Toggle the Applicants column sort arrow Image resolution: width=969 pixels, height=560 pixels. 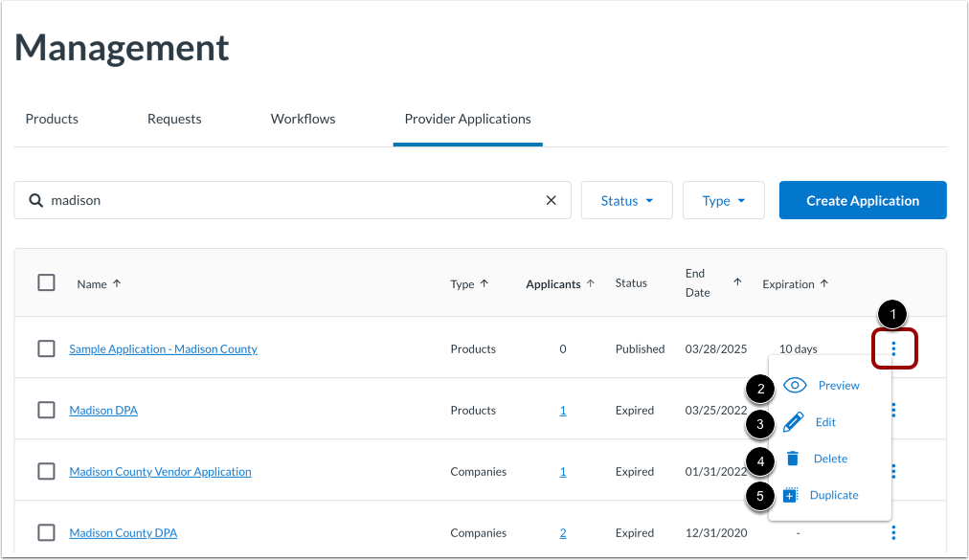point(593,283)
